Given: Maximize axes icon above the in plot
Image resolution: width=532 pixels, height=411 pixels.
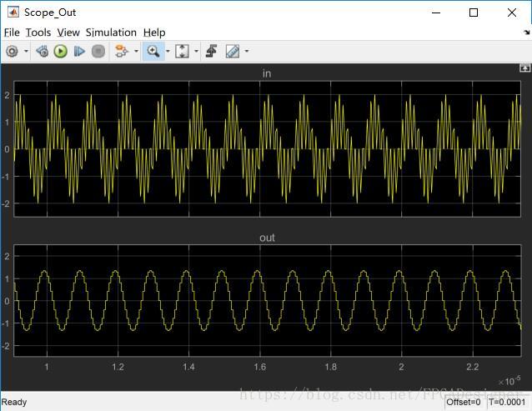Looking at the screenshot, I should [x=524, y=68].
